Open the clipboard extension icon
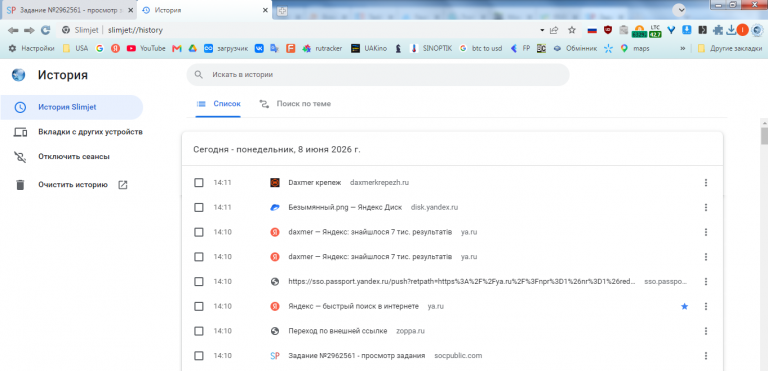The image size is (768, 371). 624,30
